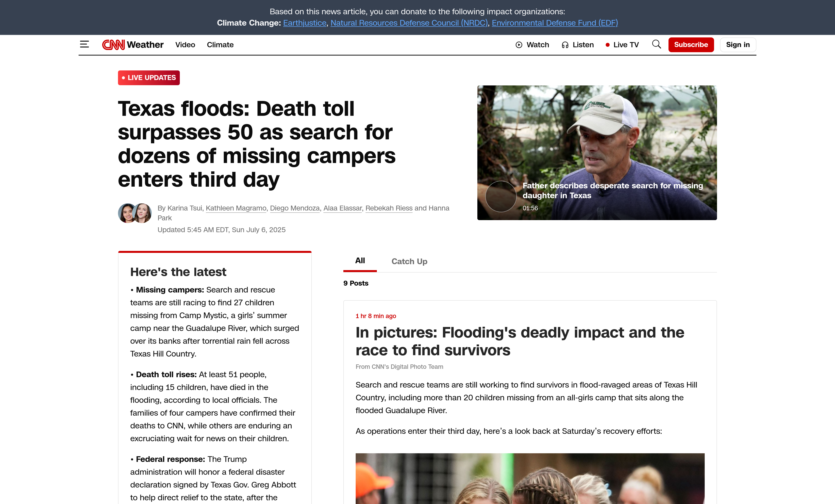Screen dimensions: 835x504
Task: Open the search magnifier icon
Action: [x=656, y=44]
